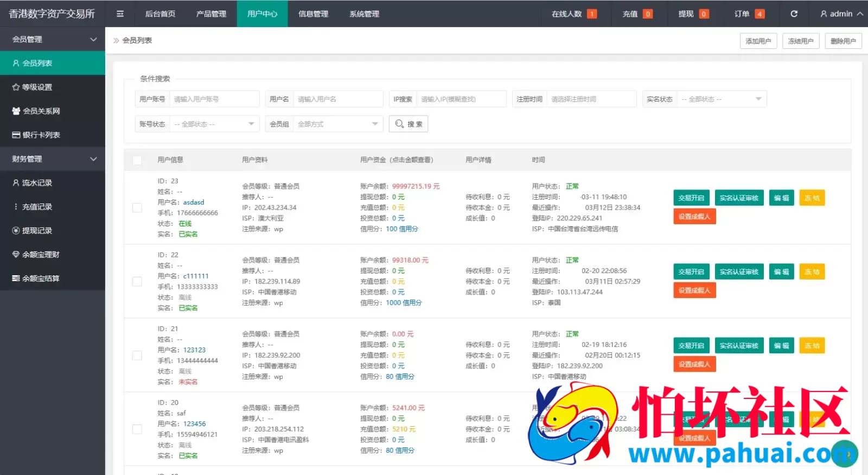Click the 搜索 button
Screen dimensions: 868x475
(409, 124)
